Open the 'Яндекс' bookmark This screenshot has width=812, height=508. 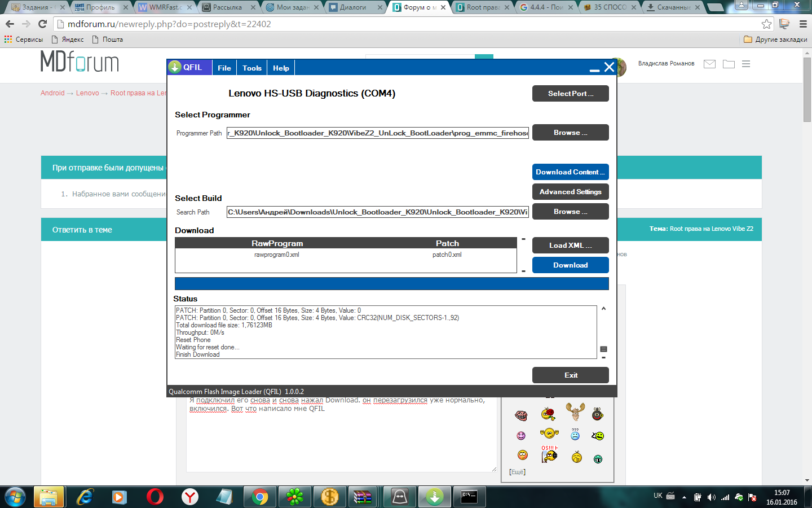(68, 40)
